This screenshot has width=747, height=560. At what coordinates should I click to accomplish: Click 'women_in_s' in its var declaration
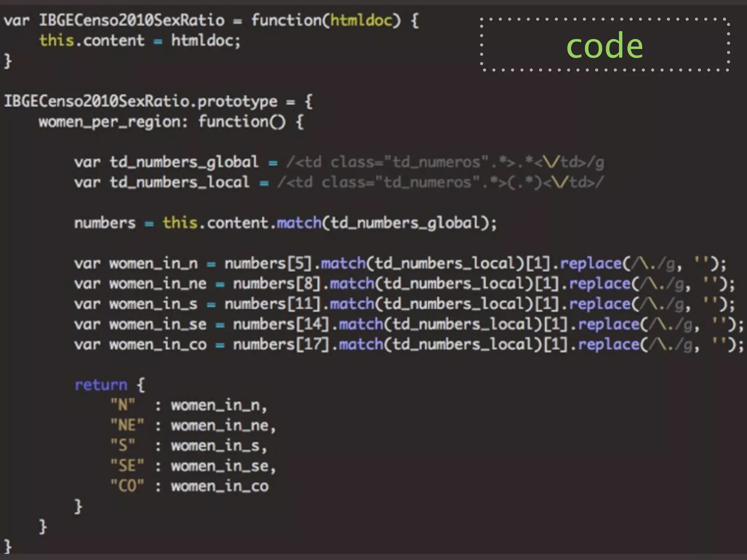point(154,304)
